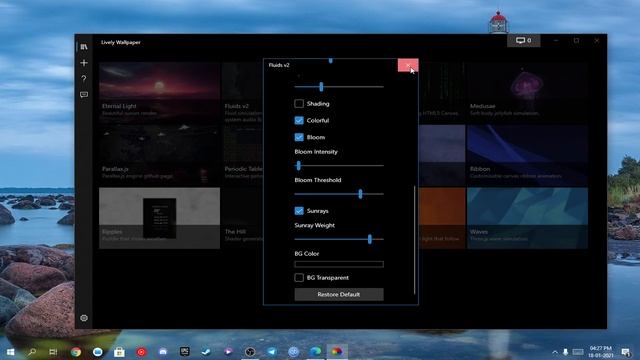The width and height of the screenshot is (640, 360).
Task: Open Steam from the taskbar
Action: click(206, 351)
